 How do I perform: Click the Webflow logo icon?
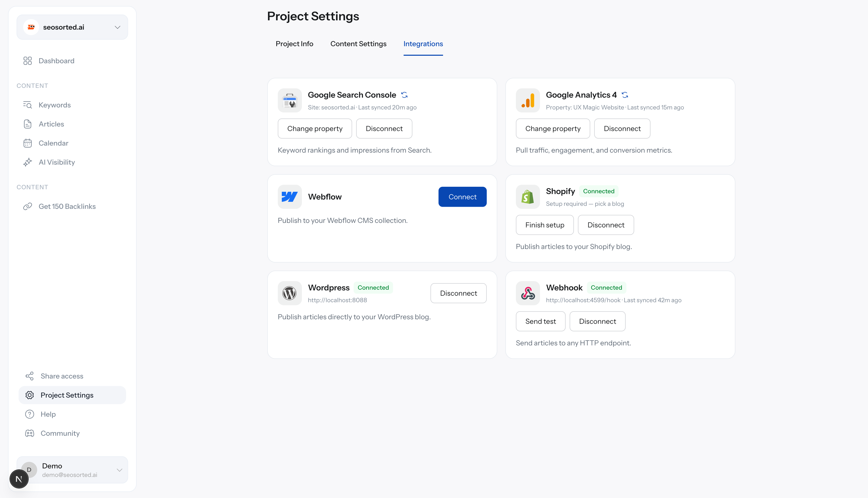[x=289, y=197]
